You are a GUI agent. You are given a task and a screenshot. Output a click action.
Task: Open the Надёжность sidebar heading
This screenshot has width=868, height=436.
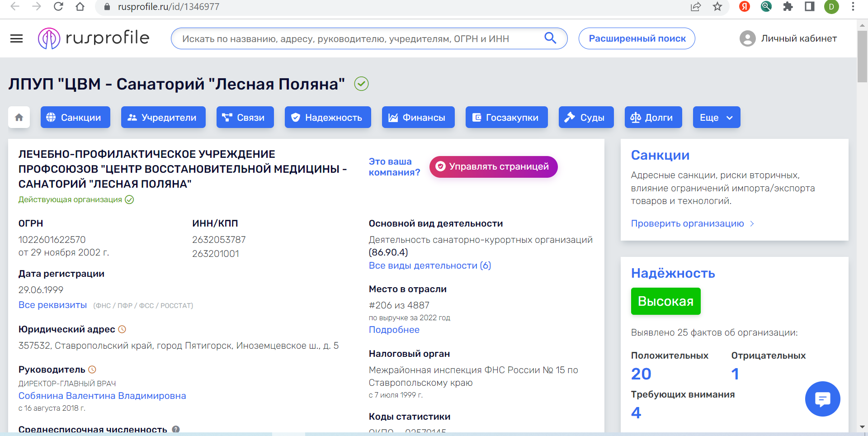pyautogui.click(x=673, y=273)
